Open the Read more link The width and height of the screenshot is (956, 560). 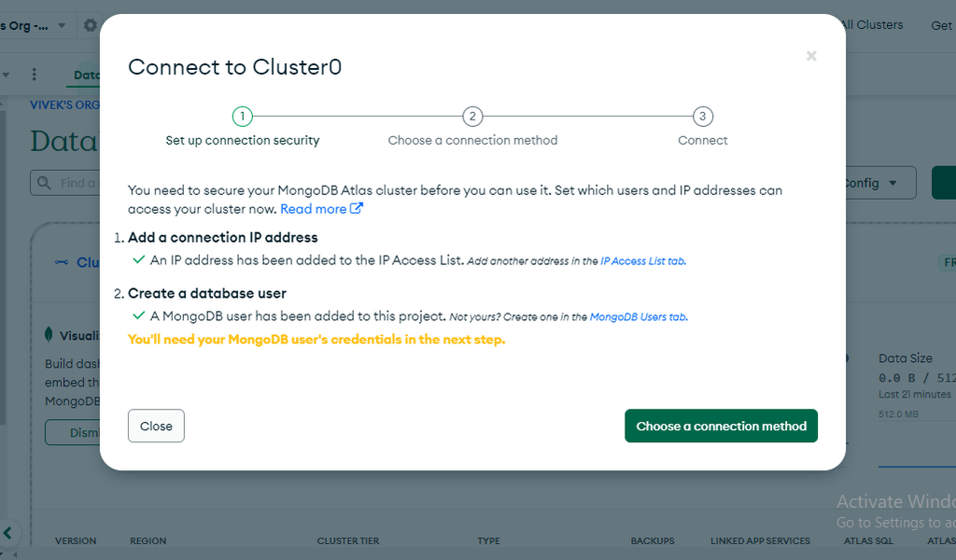click(314, 209)
